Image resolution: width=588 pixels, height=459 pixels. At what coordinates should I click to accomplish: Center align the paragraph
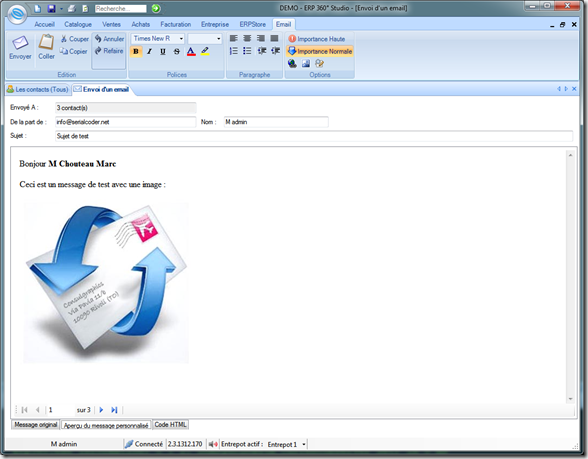247,38
